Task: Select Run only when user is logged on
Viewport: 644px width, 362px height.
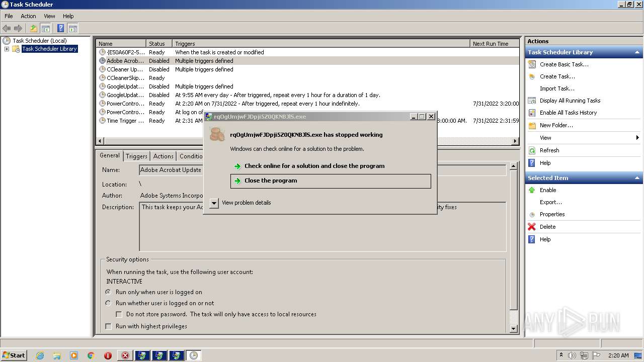Action: click(x=108, y=292)
